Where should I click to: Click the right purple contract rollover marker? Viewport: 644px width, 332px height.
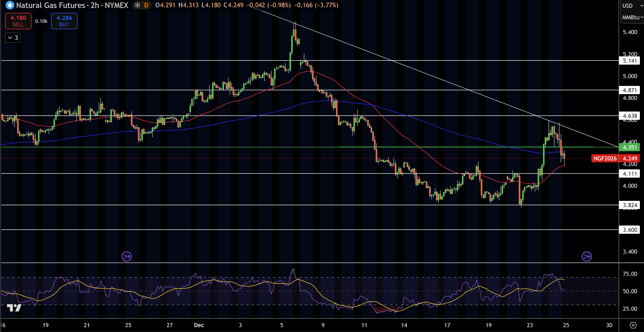[x=587, y=256]
